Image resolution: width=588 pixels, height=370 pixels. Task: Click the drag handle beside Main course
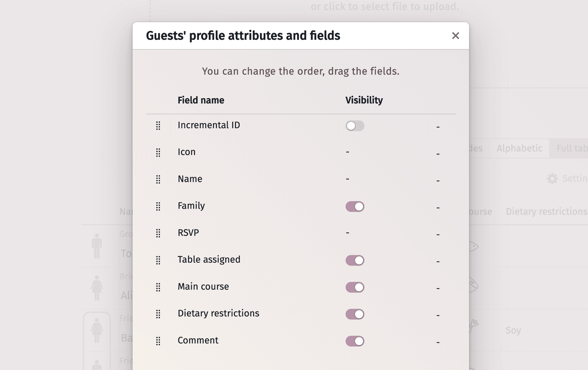coord(158,287)
